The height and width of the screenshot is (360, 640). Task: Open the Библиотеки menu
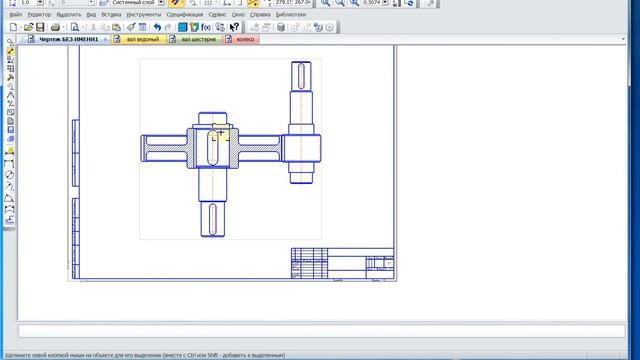pos(291,14)
